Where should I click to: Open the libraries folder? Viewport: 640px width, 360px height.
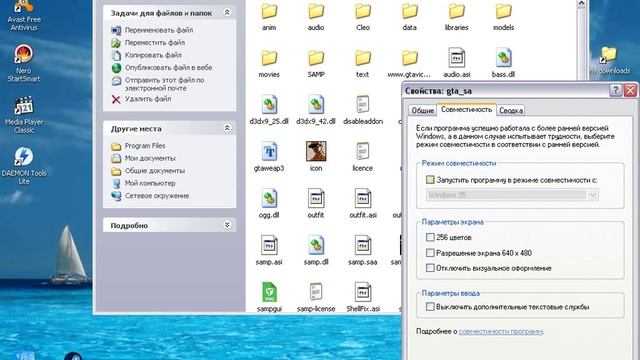click(x=456, y=17)
